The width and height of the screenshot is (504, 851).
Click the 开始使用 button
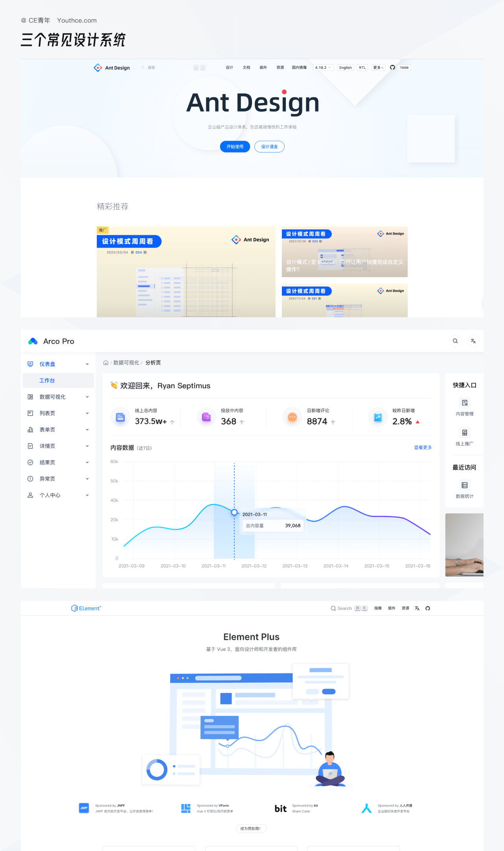click(x=235, y=147)
